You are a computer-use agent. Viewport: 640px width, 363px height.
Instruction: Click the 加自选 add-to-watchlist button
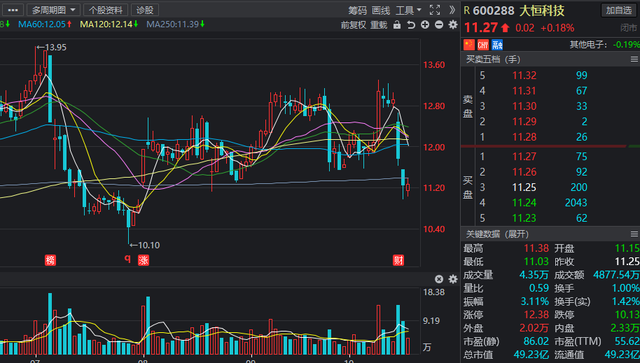[619, 10]
